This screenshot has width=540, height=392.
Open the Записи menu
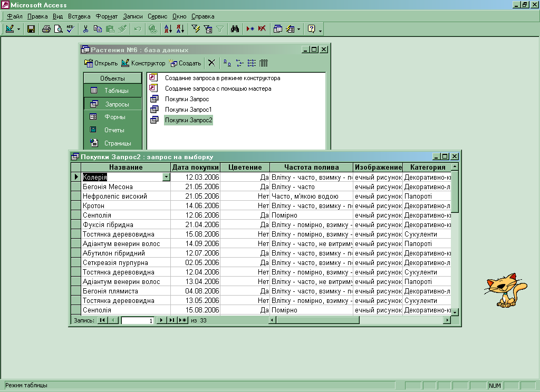(132, 16)
